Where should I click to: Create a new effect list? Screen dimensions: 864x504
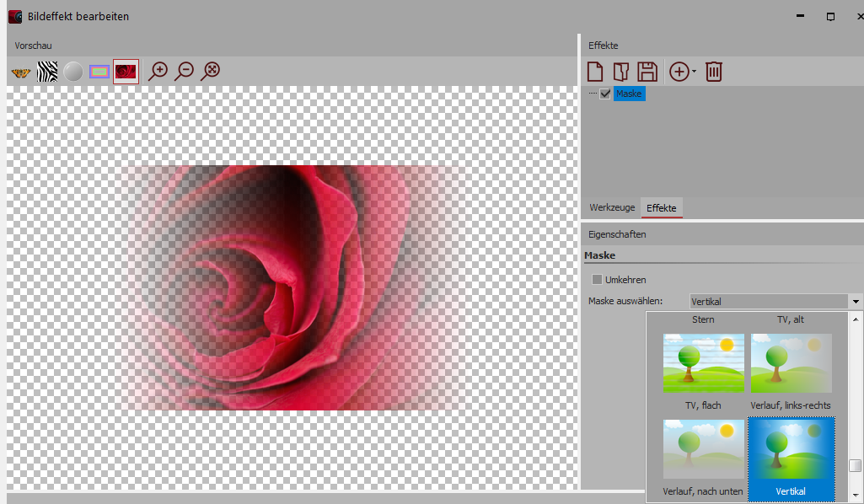(x=595, y=72)
